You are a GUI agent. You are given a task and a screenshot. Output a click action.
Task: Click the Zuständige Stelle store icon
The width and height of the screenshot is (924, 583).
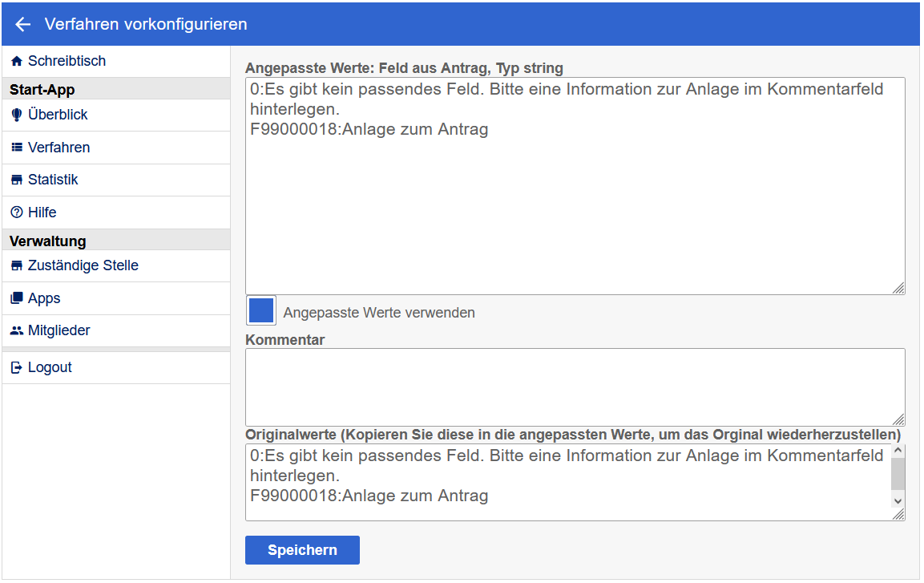(17, 266)
